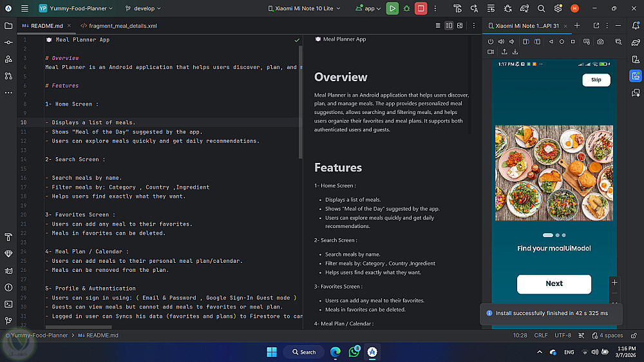Open IDE settings gear icon
The image size is (644, 362).
pyautogui.click(x=558, y=8)
